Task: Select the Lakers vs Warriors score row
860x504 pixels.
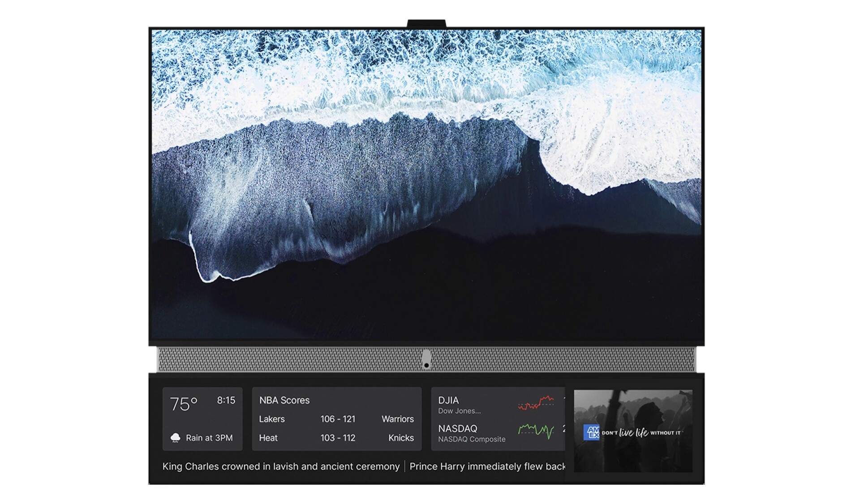Action: click(337, 419)
